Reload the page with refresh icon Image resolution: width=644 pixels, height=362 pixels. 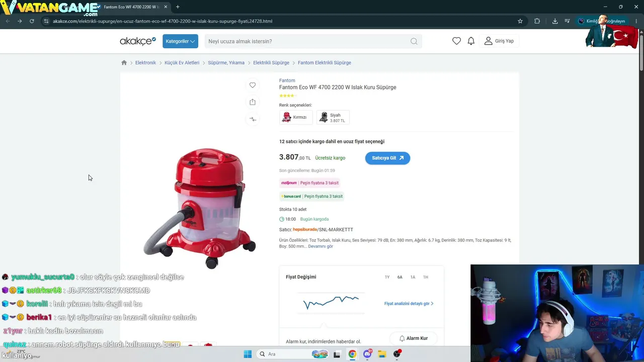click(x=32, y=21)
